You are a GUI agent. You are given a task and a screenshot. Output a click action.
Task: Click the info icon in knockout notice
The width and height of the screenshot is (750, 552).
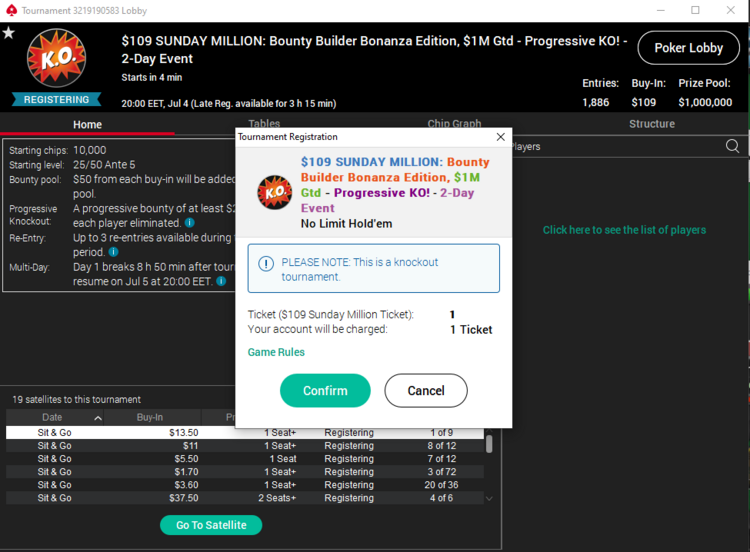click(266, 264)
